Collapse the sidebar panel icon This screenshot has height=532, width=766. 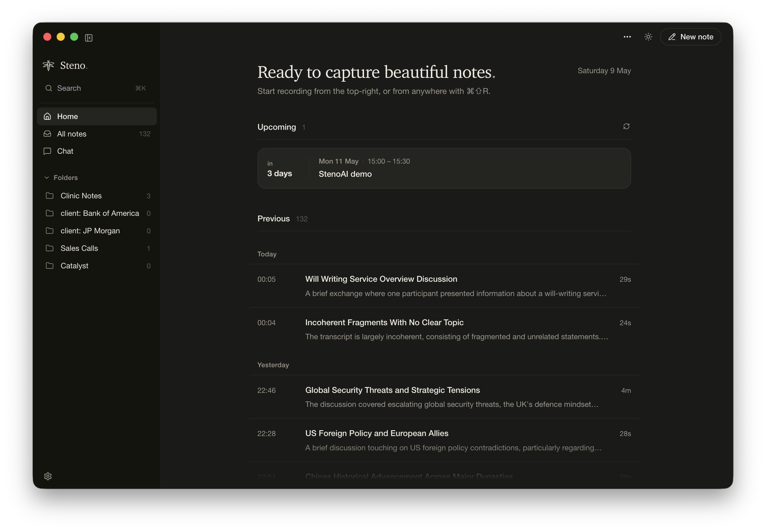[x=89, y=38]
